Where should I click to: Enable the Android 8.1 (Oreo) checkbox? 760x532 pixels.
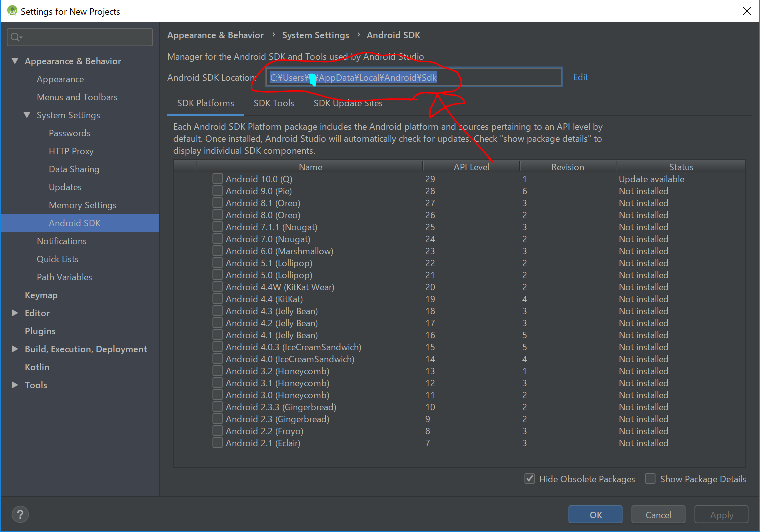tap(218, 203)
